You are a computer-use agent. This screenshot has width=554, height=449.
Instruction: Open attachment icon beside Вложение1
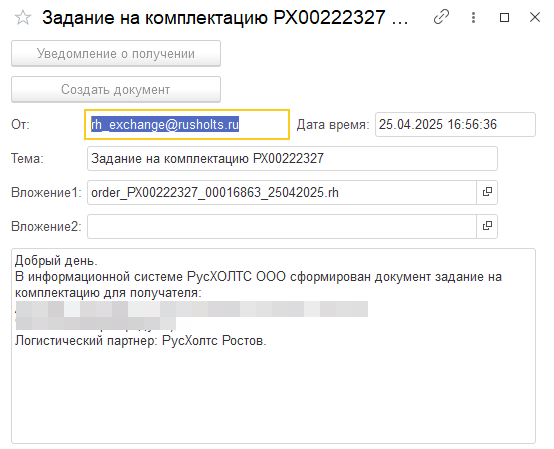(487, 192)
